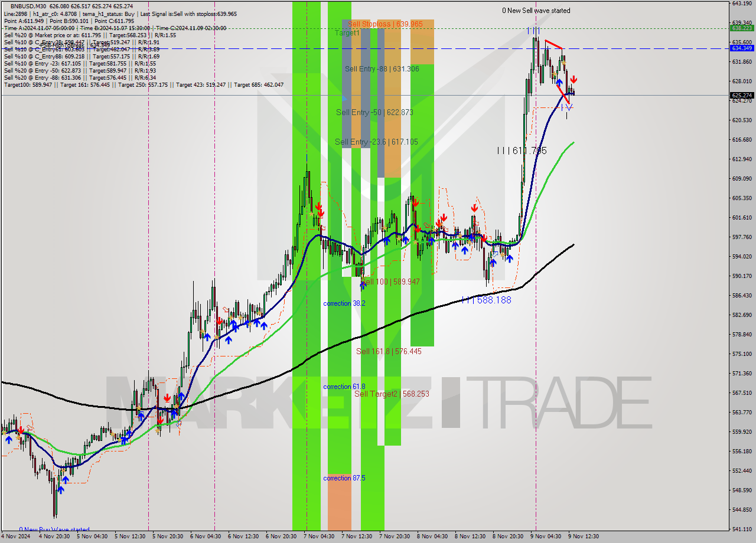
Task: Click the 'Sell 161.8 | 576.445' label
Action: pyautogui.click(x=389, y=352)
